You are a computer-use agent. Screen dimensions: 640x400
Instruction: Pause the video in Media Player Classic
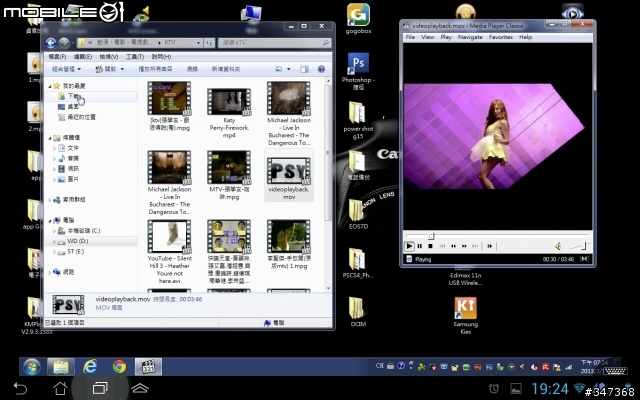[x=421, y=246]
